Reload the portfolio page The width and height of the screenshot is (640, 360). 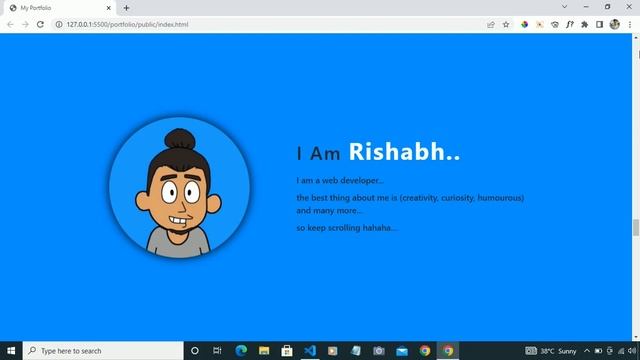click(40, 24)
